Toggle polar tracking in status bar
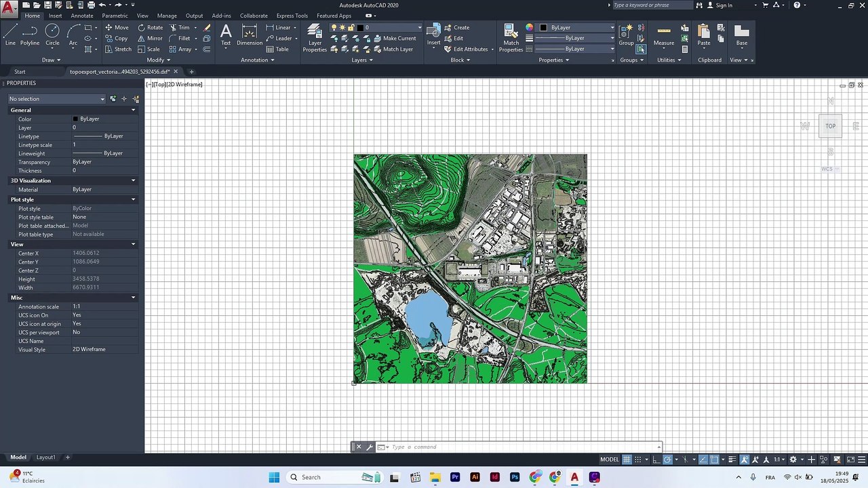868x488 pixels. pos(667,460)
